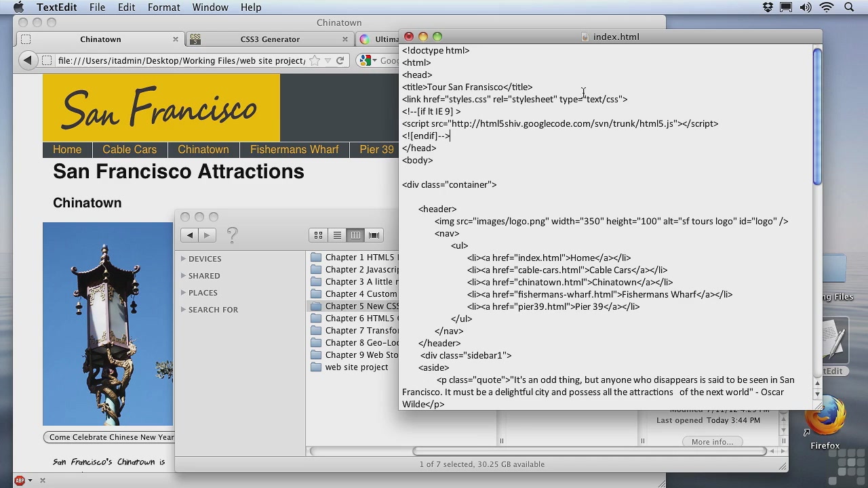Select the Chapter 6 HTML5 folder

pyautogui.click(x=354, y=319)
